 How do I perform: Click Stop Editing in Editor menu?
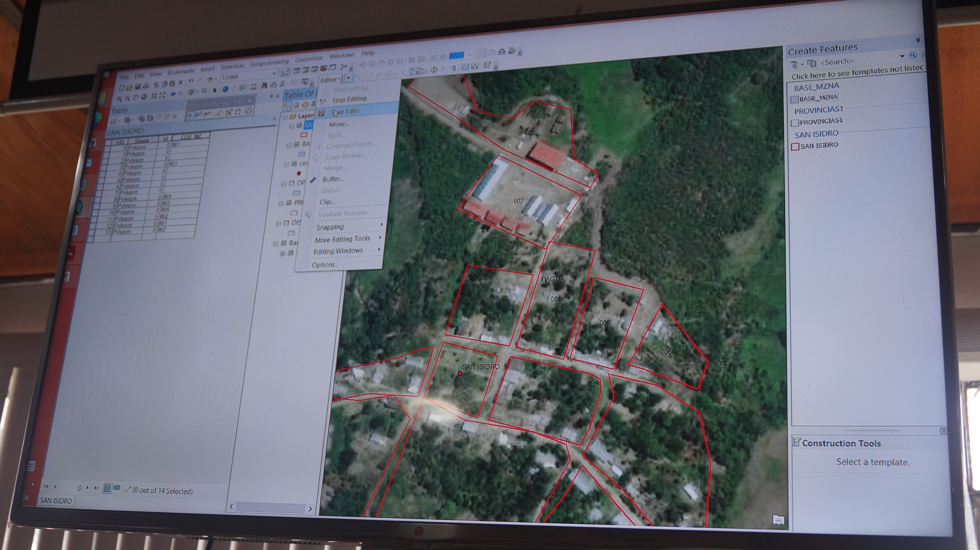349,99
